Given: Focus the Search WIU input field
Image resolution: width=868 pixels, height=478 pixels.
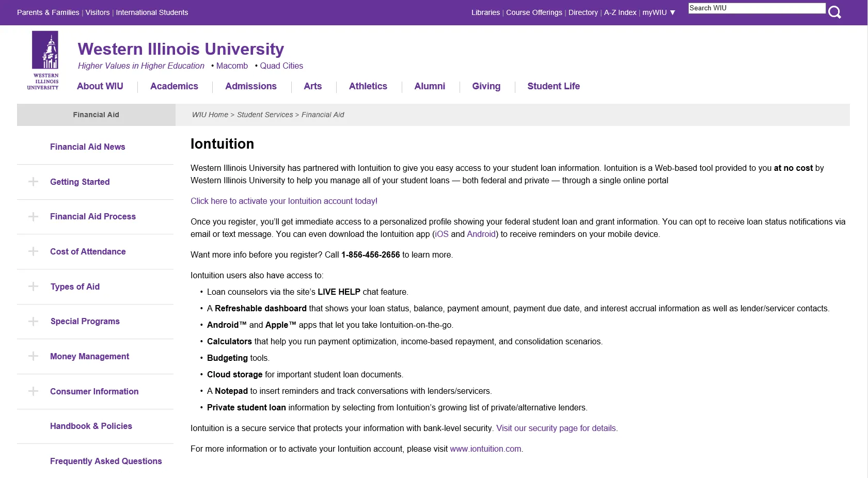Looking at the screenshot, I should (x=756, y=8).
